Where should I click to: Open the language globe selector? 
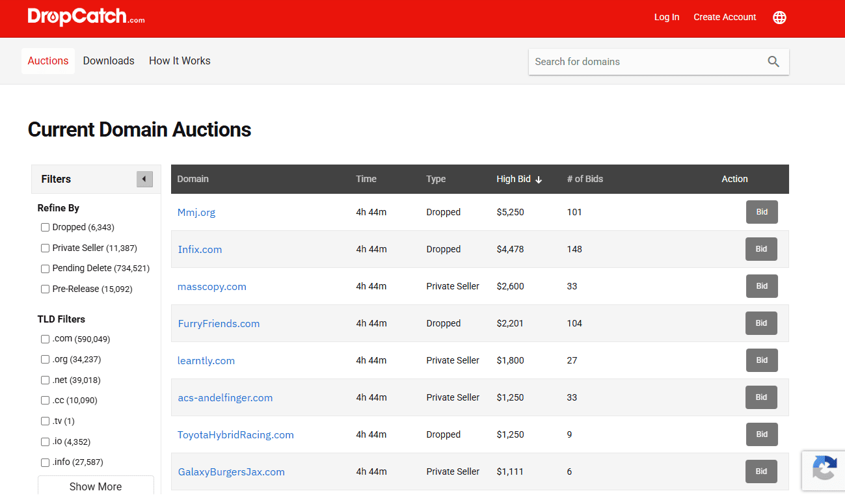(779, 18)
